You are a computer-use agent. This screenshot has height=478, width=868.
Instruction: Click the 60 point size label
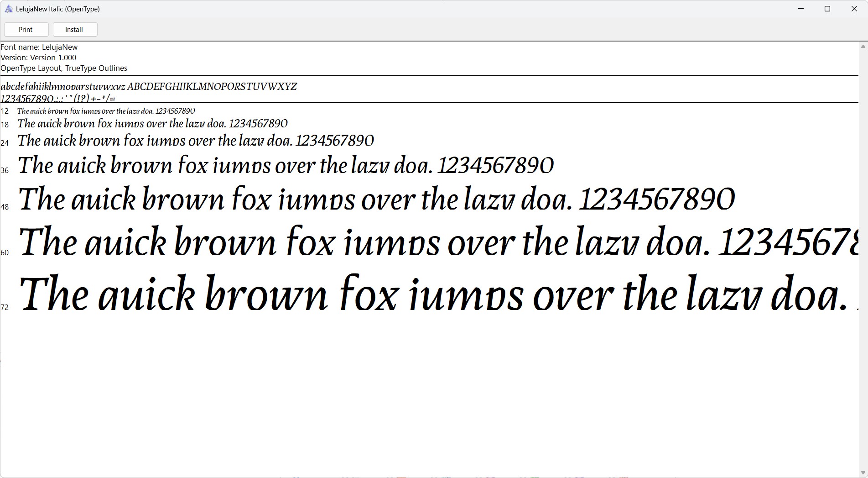tap(5, 252)
